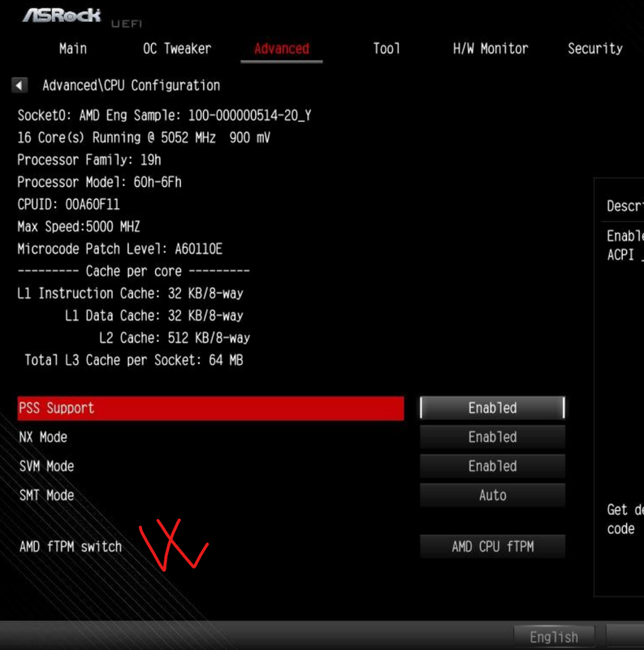Click the Max Speed:5000 MHZ text
Image resolution: width=644 pixels, height=650 pixels.
tap(79, 227)
